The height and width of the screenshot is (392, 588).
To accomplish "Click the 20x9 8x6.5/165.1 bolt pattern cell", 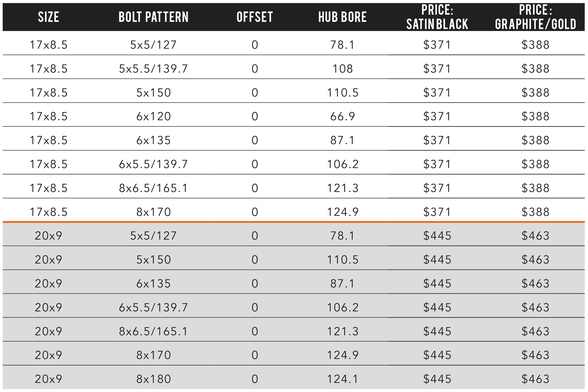I will coord(153,331).
